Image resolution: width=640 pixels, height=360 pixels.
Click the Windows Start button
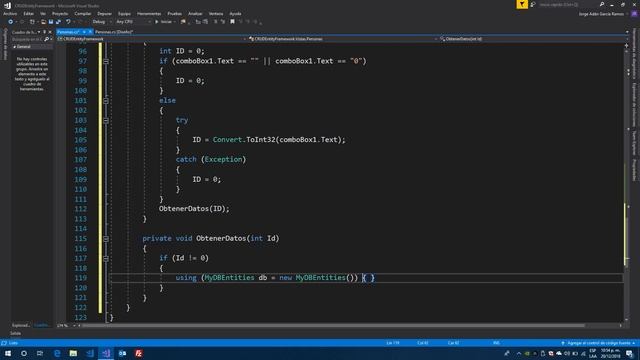coord(8,353)
